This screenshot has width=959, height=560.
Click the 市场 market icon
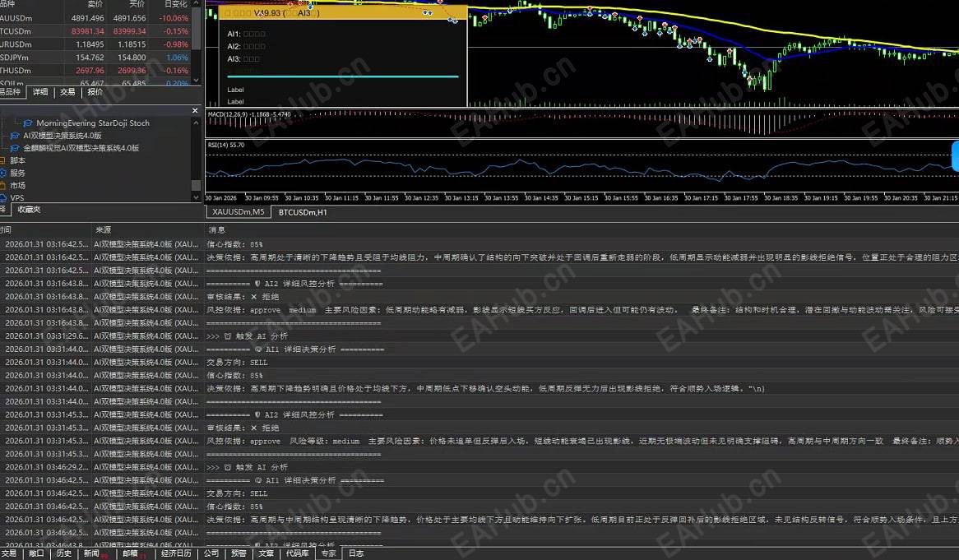[2, 185]
